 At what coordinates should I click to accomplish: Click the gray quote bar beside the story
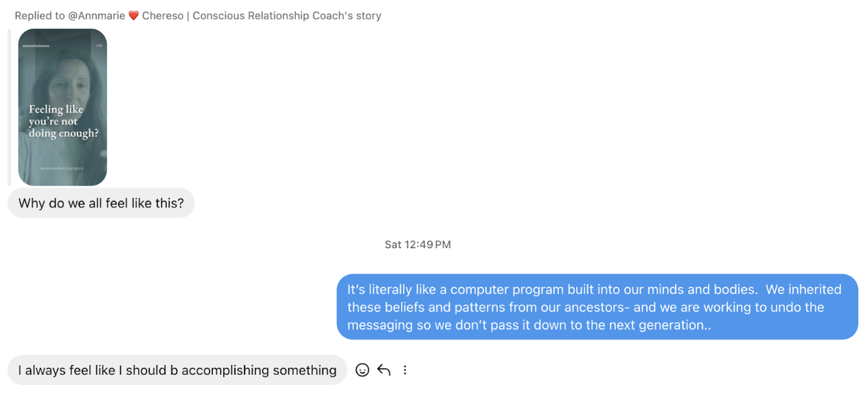coord(9,107)
